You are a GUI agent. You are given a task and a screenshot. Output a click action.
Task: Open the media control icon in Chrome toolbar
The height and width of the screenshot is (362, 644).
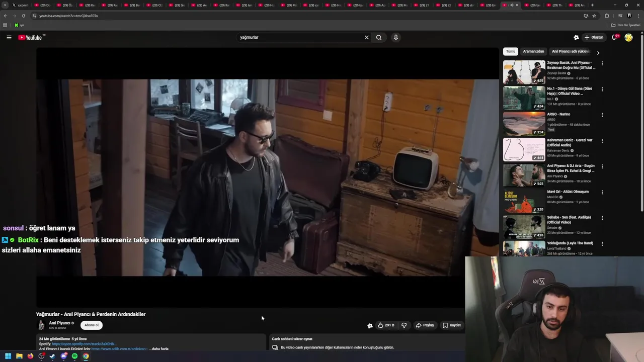click(620, 16)
